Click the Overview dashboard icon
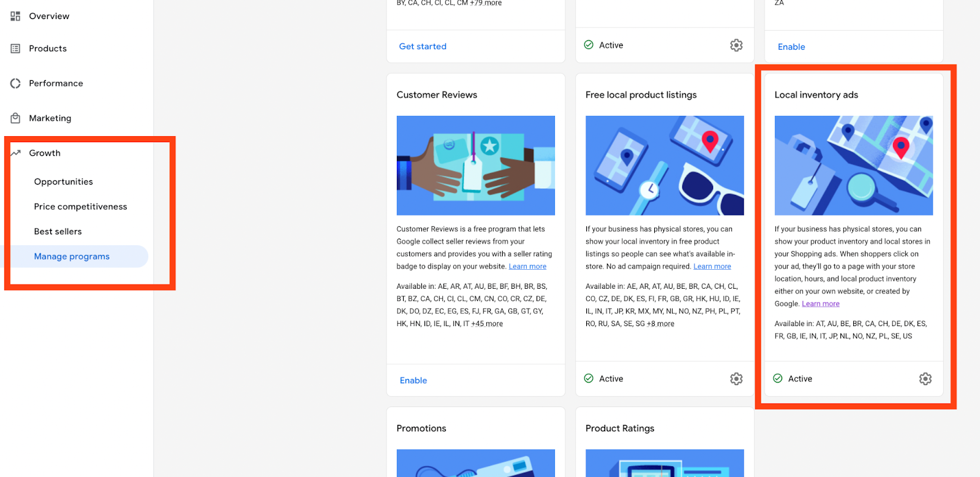Image resolution: width=980 pixels, height=477 pixels. [15, 16]
